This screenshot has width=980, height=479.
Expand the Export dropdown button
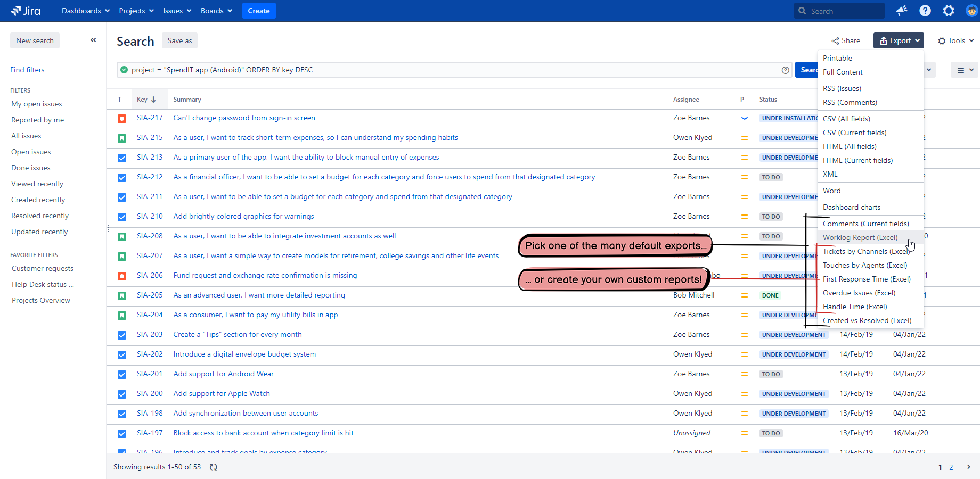(x=899, y=40)
